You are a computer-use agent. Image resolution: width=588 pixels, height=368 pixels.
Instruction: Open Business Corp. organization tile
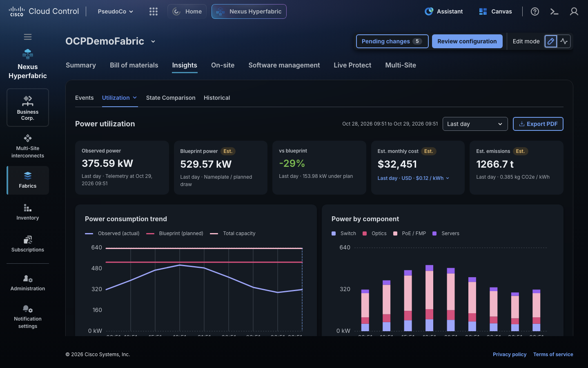point(28,108)
